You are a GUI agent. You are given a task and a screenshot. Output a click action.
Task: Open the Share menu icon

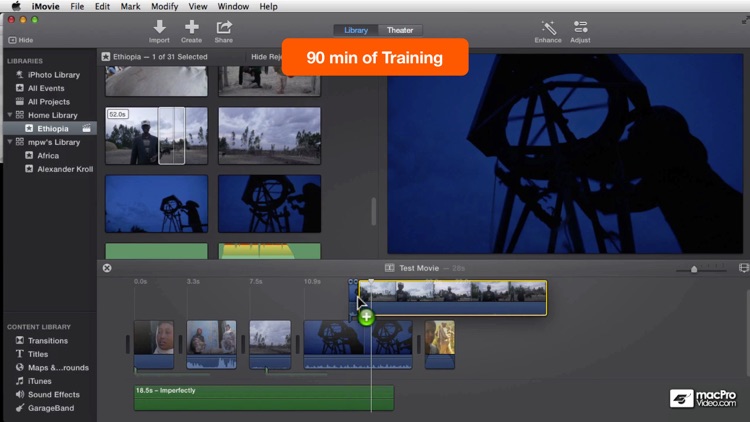223,27
